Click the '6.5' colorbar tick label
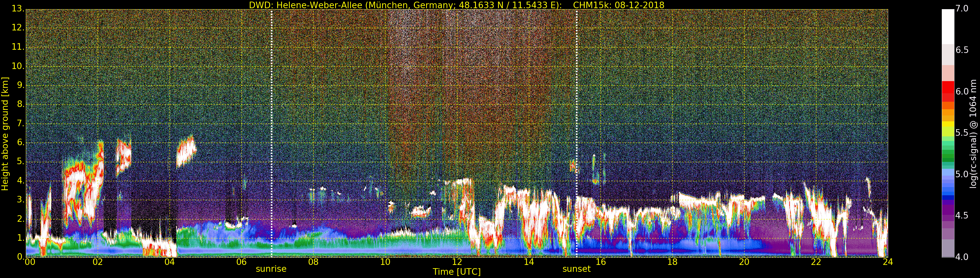 962,50
